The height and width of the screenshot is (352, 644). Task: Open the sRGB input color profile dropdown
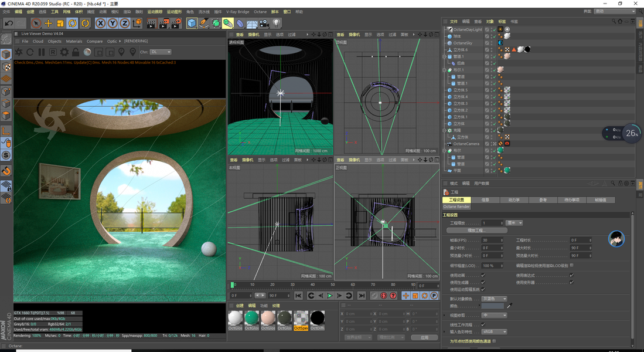pyautogui.click(x=495, y=331)
